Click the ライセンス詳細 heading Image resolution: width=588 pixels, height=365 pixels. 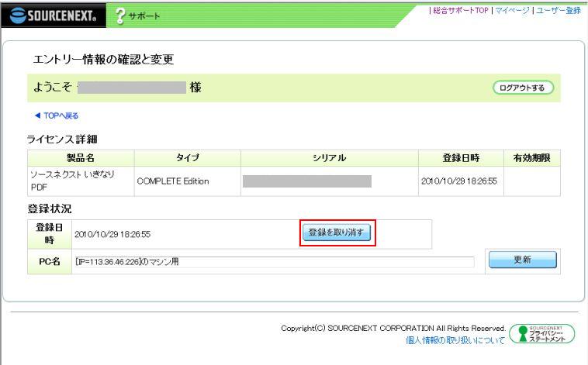coord(62,139)
